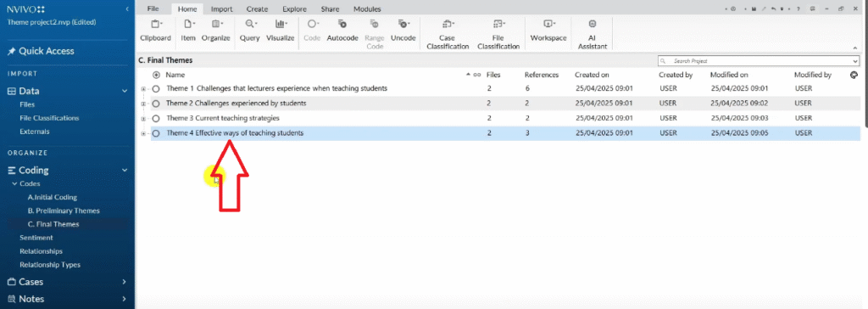Open the A.Initial Coding folder
Image resolution: width=868 pixels, height=309 pixels.
52,197
